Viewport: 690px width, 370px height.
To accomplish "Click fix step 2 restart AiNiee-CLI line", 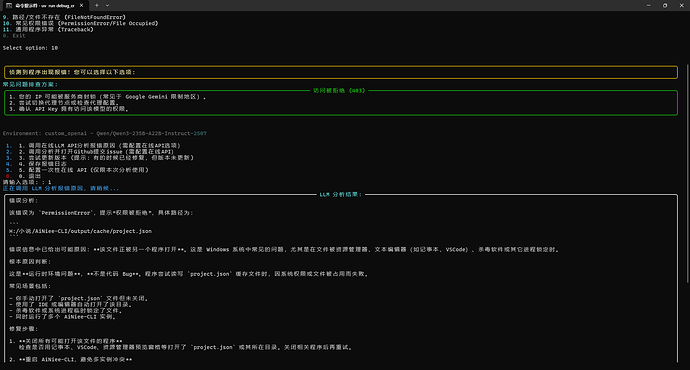I will (71, 359).
